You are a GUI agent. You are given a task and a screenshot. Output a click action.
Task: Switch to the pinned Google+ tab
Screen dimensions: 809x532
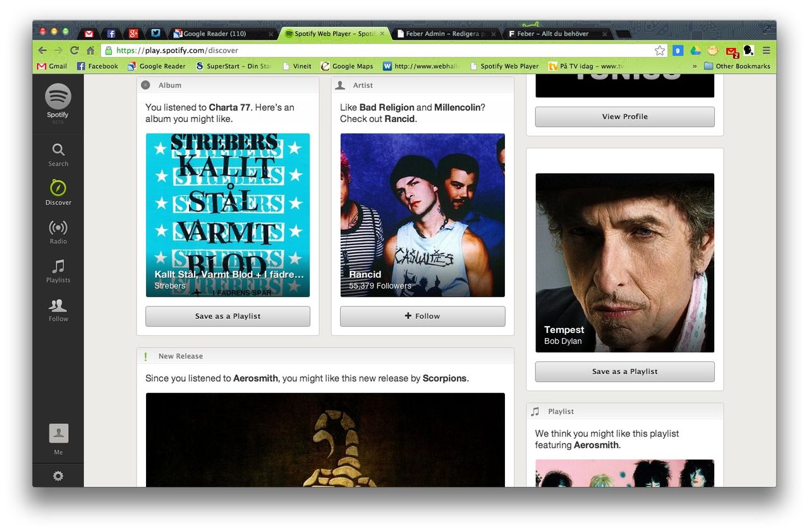133,33
